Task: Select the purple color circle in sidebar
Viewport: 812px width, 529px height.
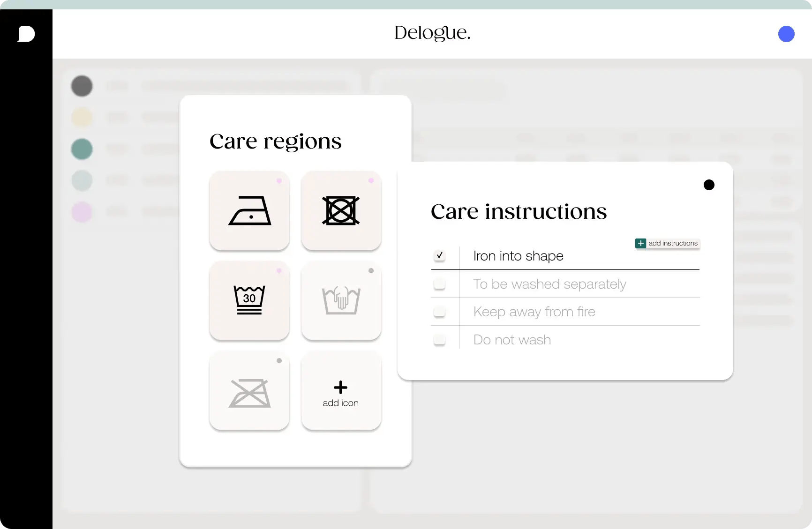Action: coord(82,212)
